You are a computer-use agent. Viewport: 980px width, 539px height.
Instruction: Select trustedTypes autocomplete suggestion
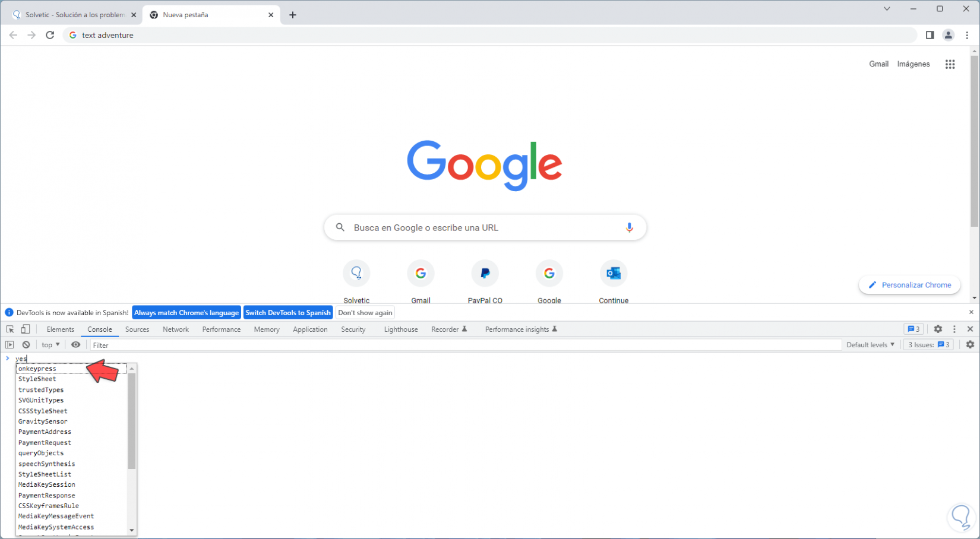71,390
